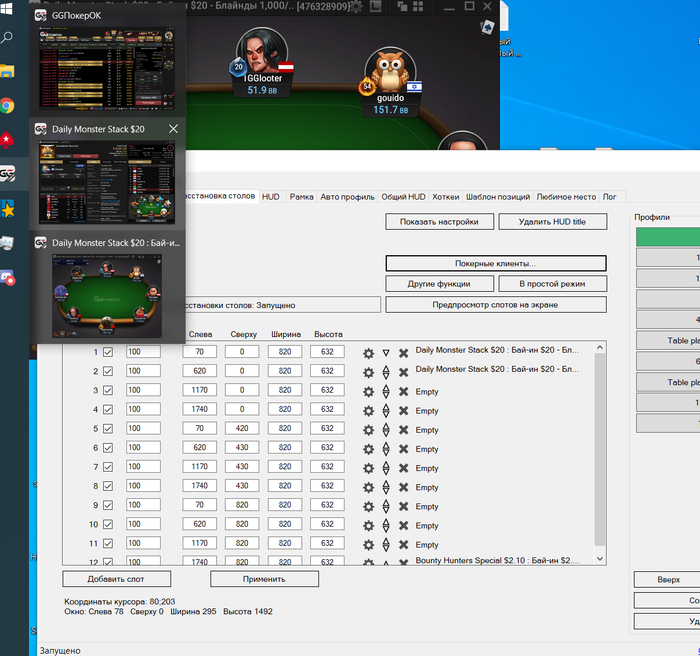Toggle checkbox for slot 7
Screen dimensions: 700x656
coord(108,467)
